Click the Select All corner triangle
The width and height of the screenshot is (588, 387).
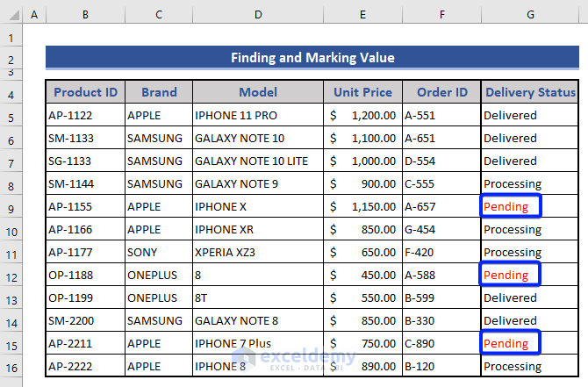(14, 16)
